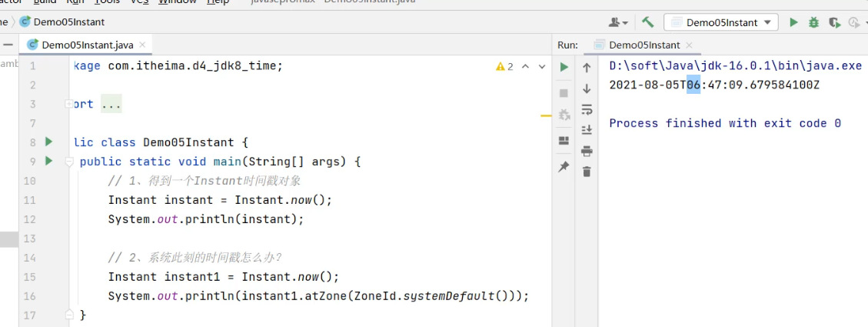This screenshot has width=868, height=327.
Task: Click the down arrow in the Run console toolbar
Action: click(587, 88)
